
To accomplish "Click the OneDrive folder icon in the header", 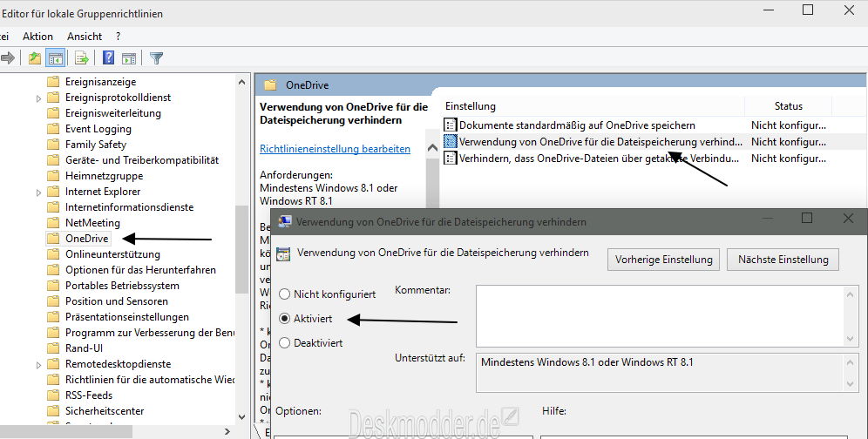I will tap(270, 85).
